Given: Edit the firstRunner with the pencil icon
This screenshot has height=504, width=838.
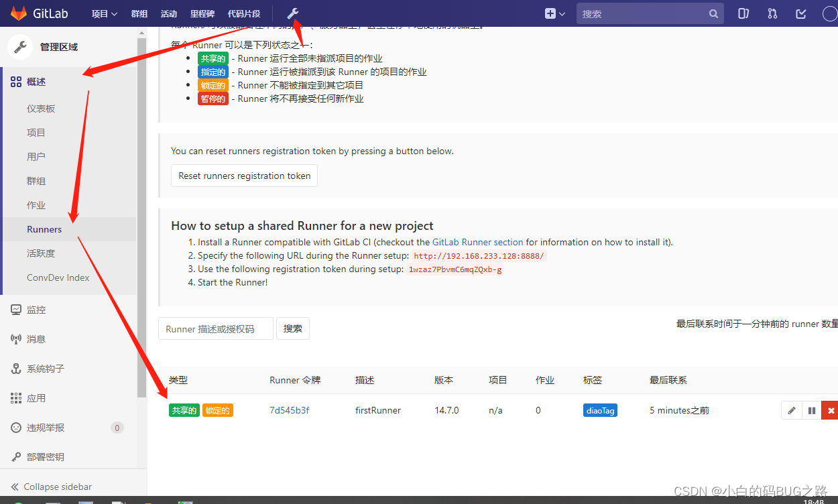Looking at the screenshot, I should coord(792,409).
